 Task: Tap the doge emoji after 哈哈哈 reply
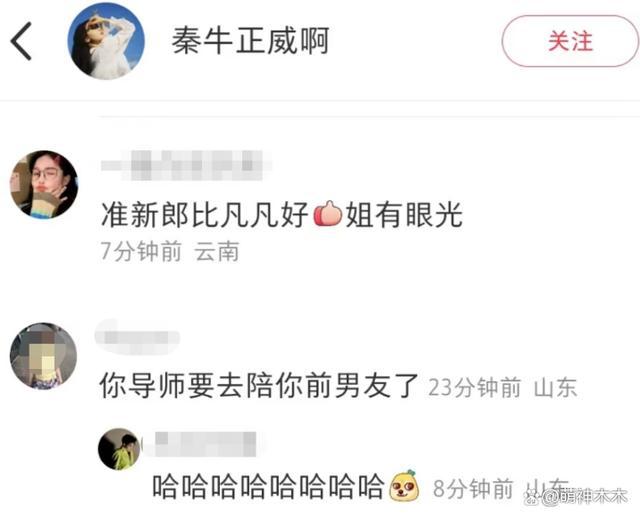click(x=404, y=486)
